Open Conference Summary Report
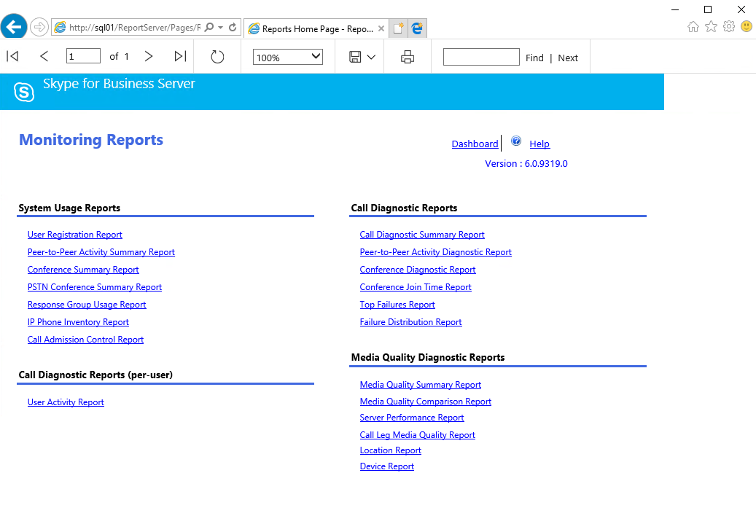This screenshot has width=756, height=532. point(83,270)
